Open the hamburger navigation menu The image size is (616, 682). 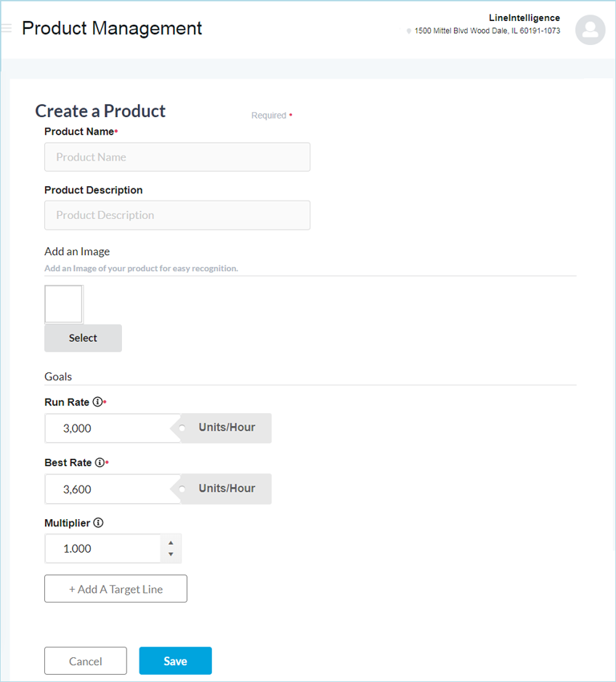6,28
